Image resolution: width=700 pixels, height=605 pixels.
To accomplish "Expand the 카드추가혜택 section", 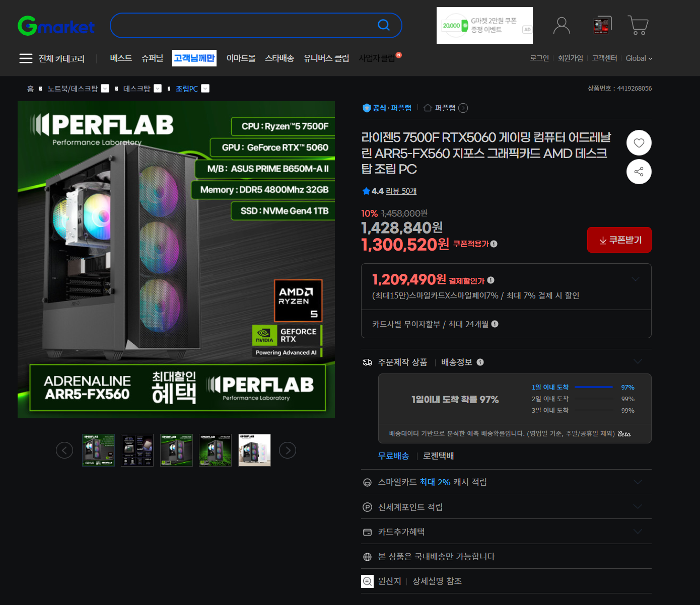I will click(638, 532).
